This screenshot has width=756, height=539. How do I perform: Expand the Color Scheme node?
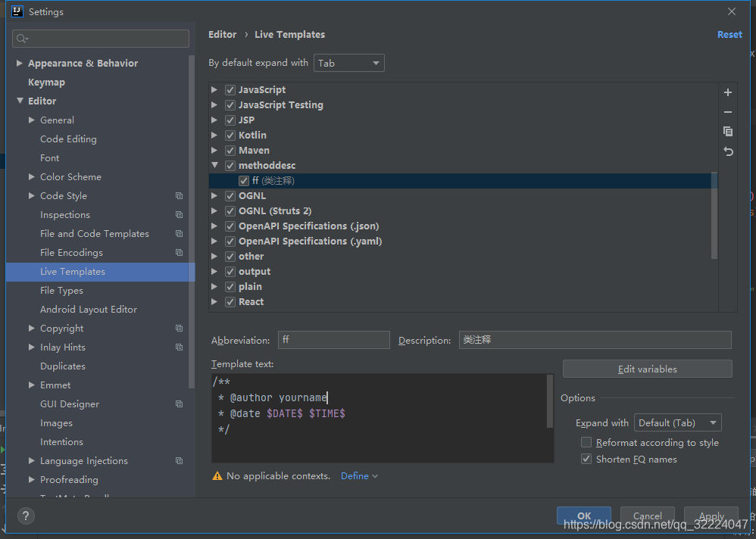tap(31, 177)
